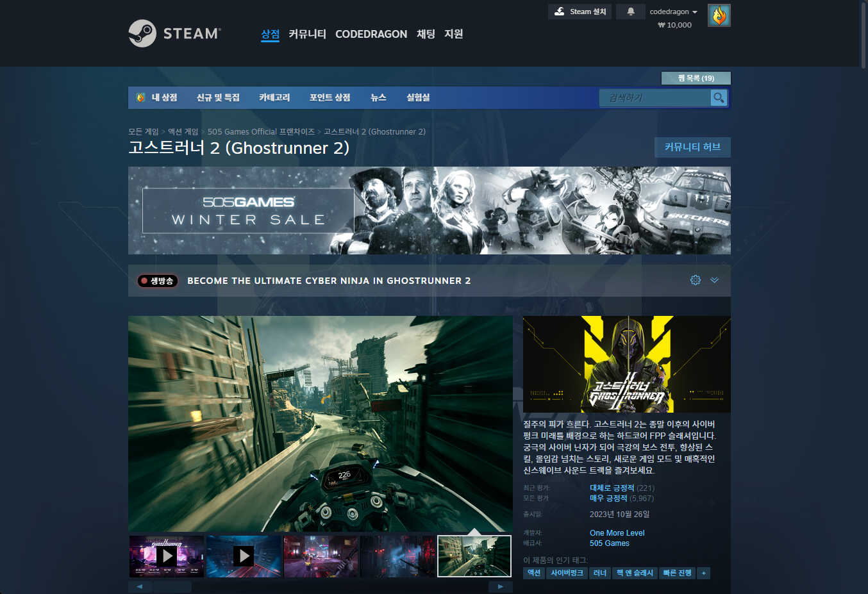The image size is (868, 594).
Task: Select the fourth dark city thumbnail
Action: (397, 556)
